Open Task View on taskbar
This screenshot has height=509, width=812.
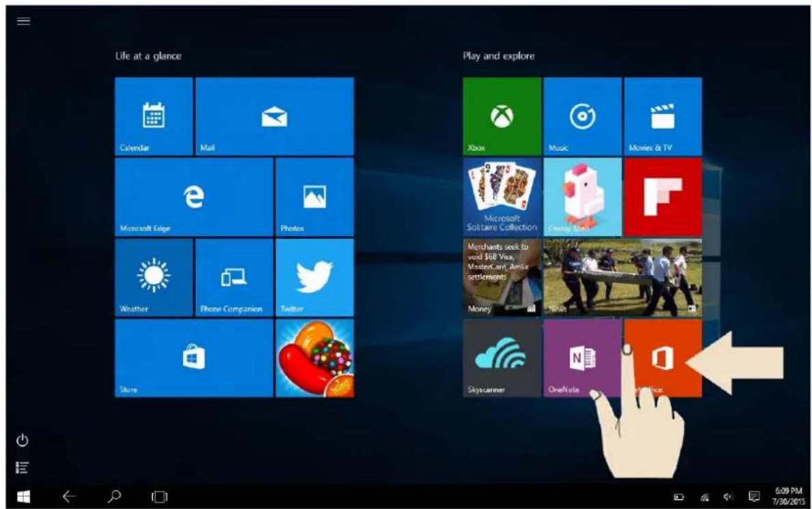click(x=160, y=497)
